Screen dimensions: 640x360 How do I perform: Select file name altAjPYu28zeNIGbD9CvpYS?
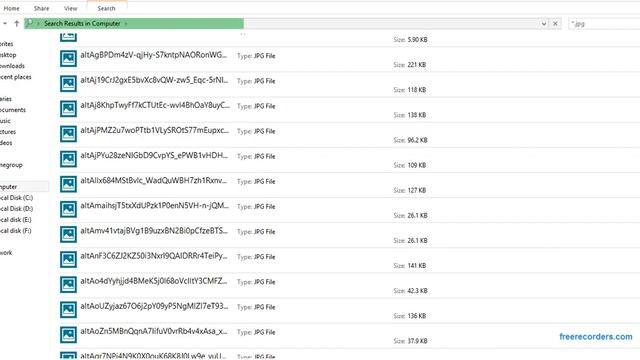(x=154, y=156)
